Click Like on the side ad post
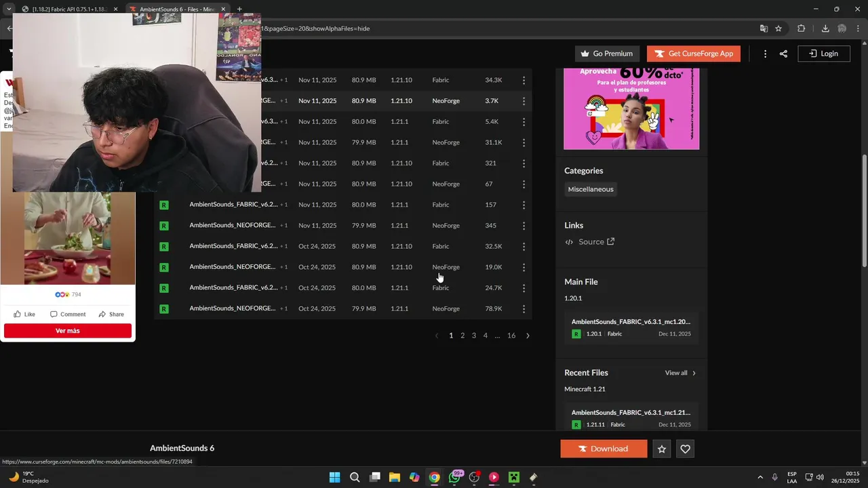 pyautogui.click(x=24, y=314)
